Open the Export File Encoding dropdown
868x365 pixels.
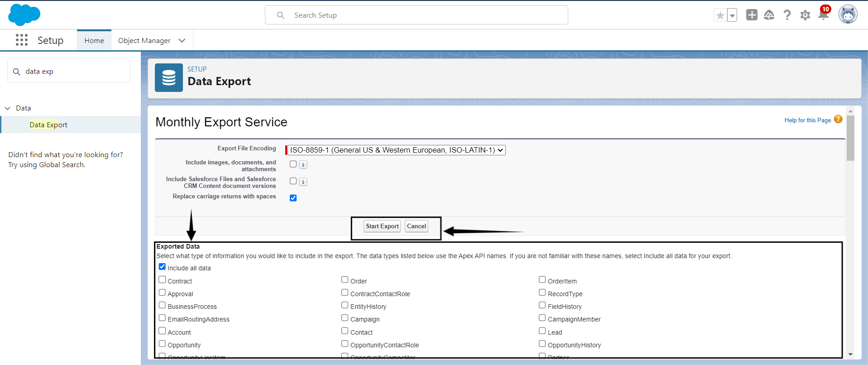[x=397, y=150]
